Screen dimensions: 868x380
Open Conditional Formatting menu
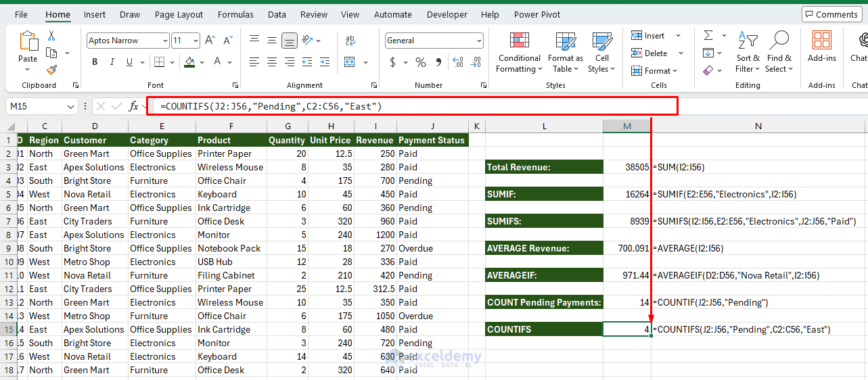[x=519, y=53]
